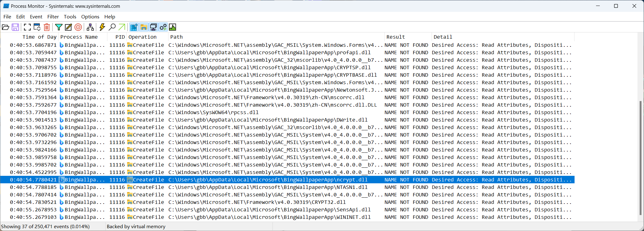Select the Include Process From Window target icon
The width and height of the screenshot is (644, 231).
click(78, 27)
